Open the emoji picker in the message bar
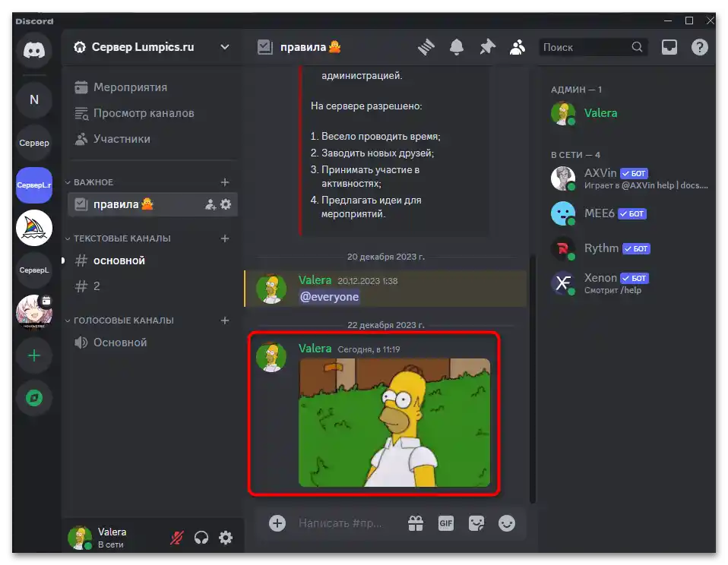Image resolution: width=728 pixels, height=565 pixels. 507,523
